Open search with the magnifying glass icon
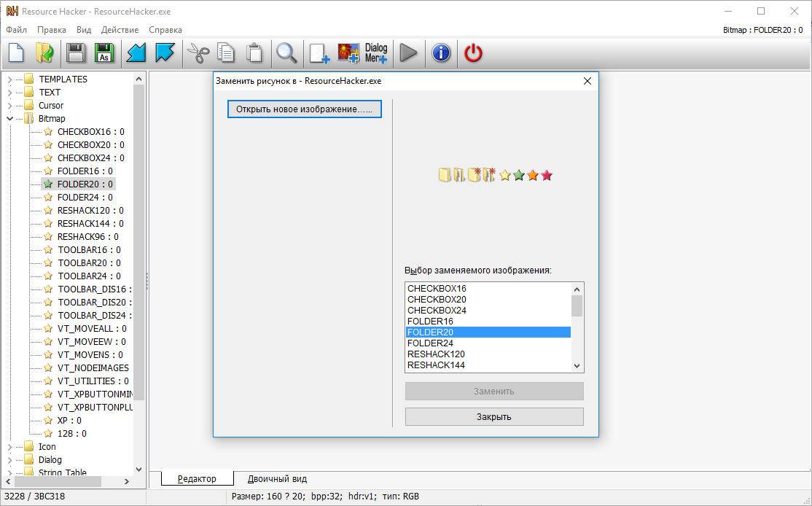Screen dimensions: 812x506 point(286,52)
